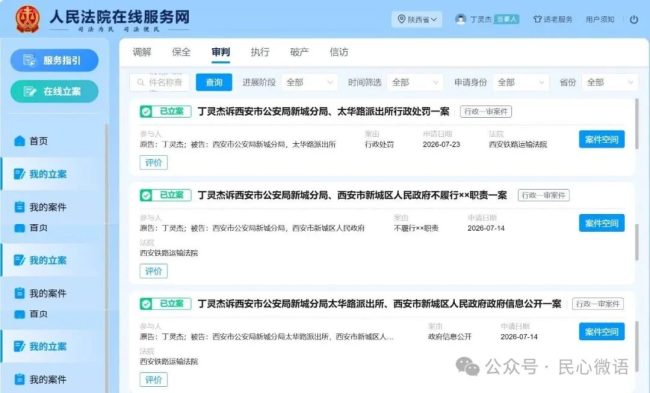The image size is (650, 393).
Task: Switch to the 信访 tab
Action: (x=339, y=52)
